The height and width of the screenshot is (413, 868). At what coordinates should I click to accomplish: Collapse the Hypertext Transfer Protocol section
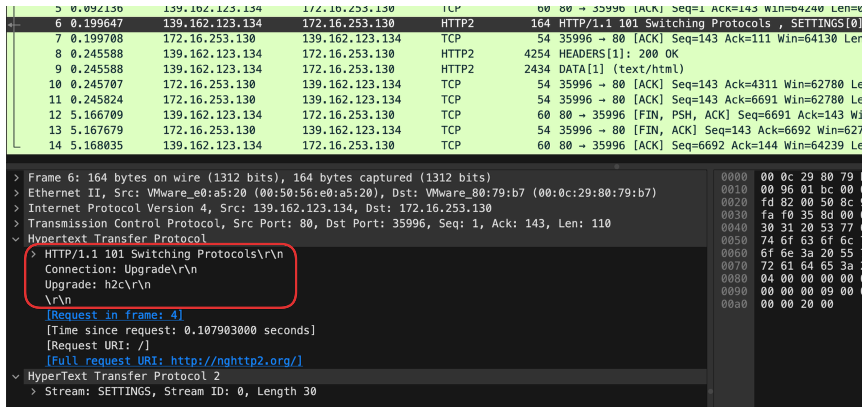(x=16, y=239)
